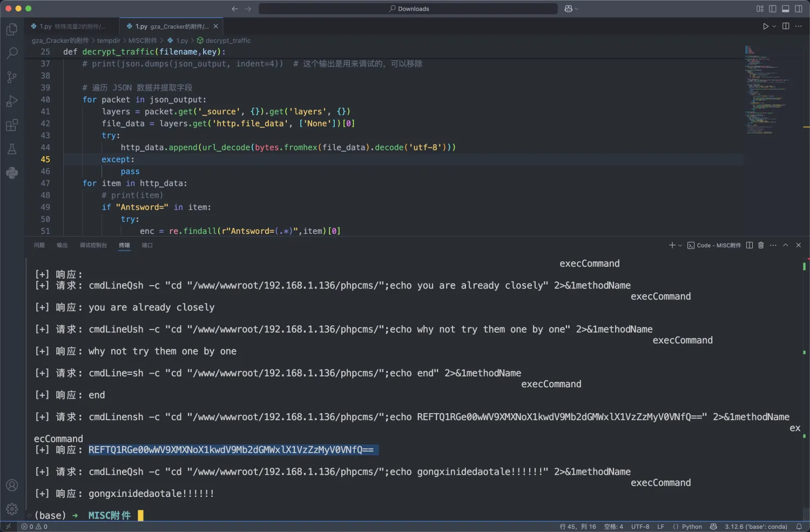This screenshot has width=810, height=532.
Task: Open Customize Layout in title bar
Action: pyautogui.click(x=760, y=9)
